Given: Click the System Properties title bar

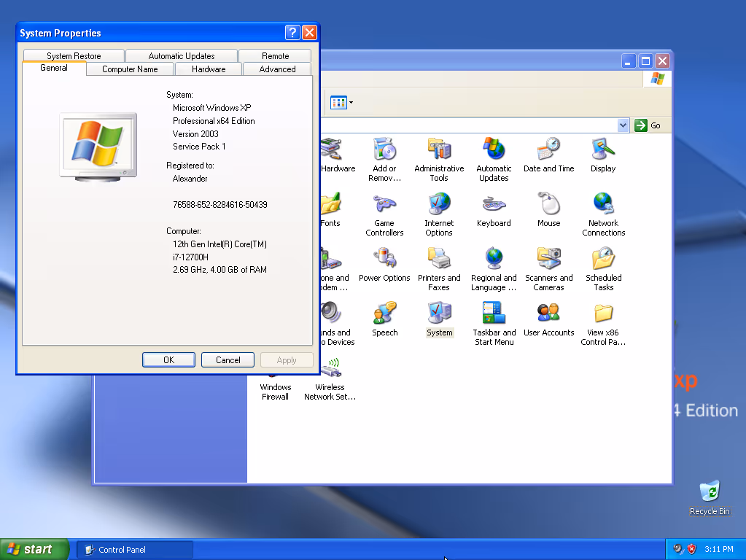Looking at the screenshot, I should (150, 33).
